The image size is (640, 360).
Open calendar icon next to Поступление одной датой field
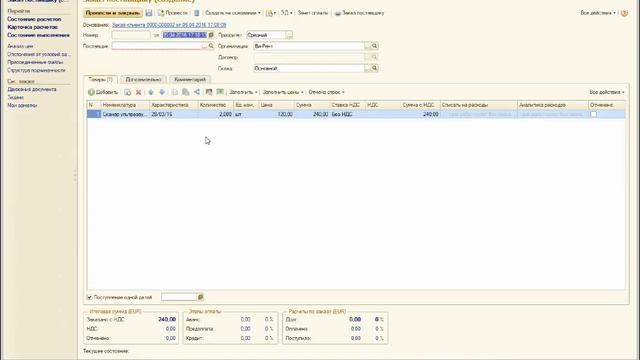200,297
